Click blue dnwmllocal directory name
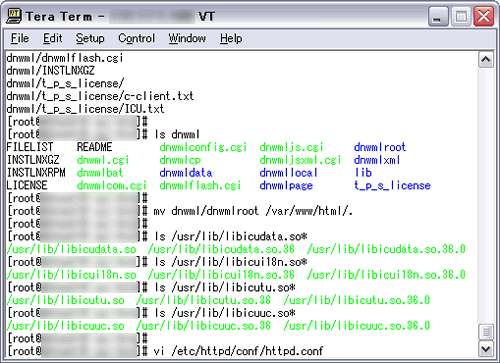 coord(288,173)
